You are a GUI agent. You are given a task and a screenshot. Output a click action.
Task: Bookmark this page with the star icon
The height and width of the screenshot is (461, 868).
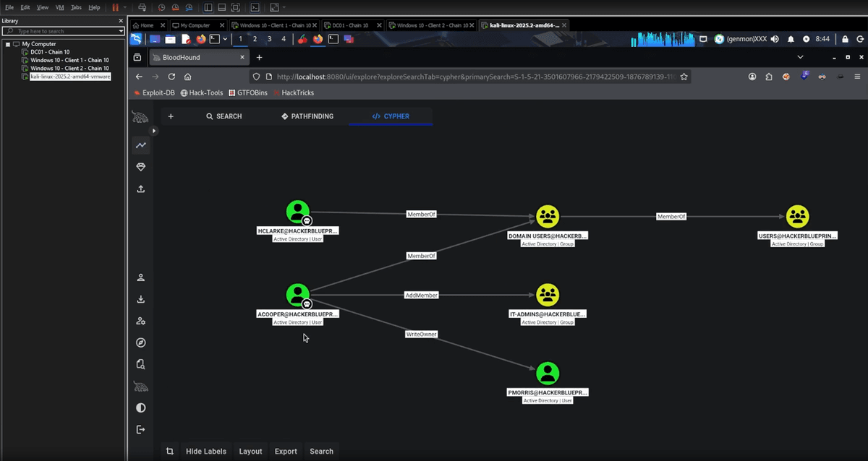click(x=684, y=77)
